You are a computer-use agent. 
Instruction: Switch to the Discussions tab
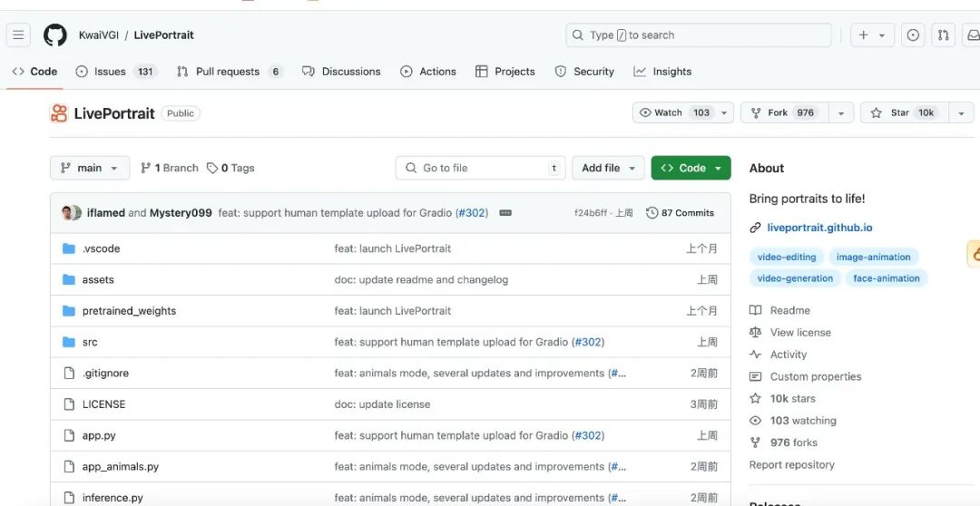pos(341,72)
